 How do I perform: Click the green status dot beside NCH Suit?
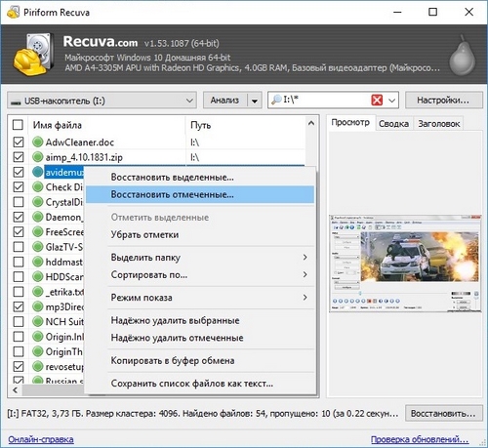click(x=38, y=321)
